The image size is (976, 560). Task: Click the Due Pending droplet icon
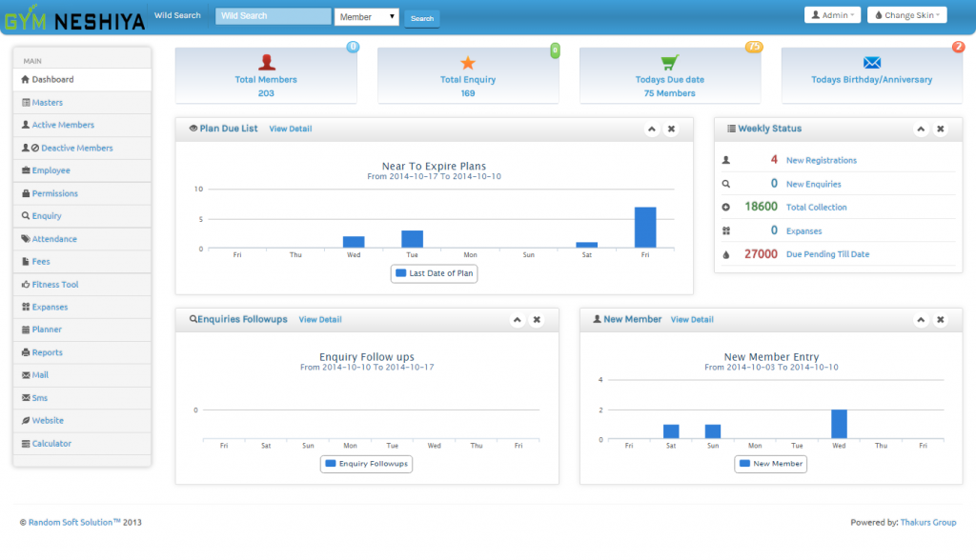pos(725,254)
